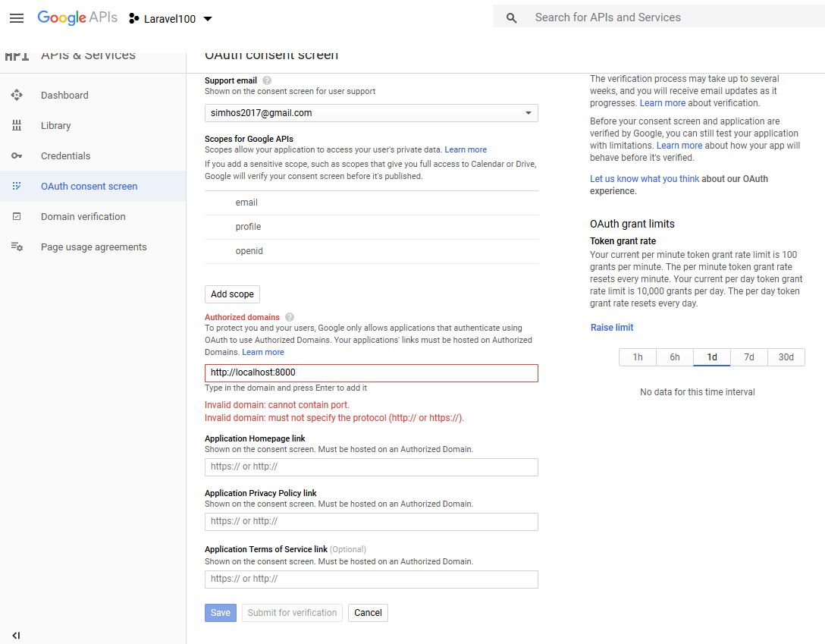Viewport: 825px width, 644px height.
Task: Click the Support email help icon
Action: (267, 80)
